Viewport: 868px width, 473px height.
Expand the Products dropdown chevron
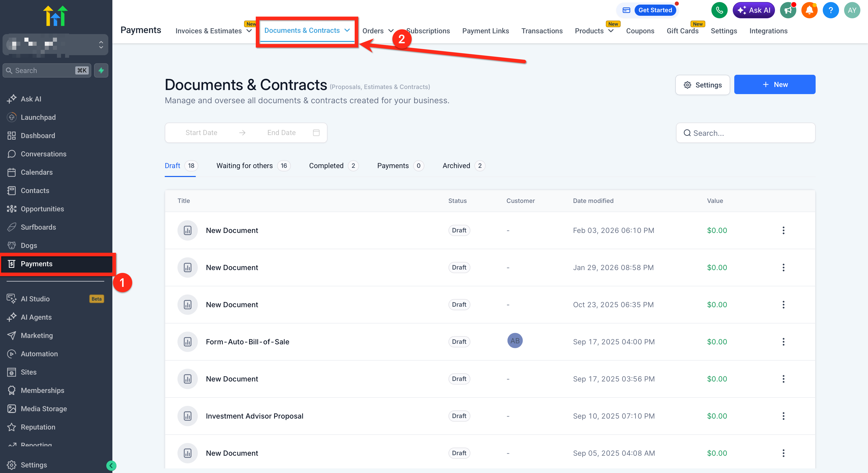[x=610, y=31]
